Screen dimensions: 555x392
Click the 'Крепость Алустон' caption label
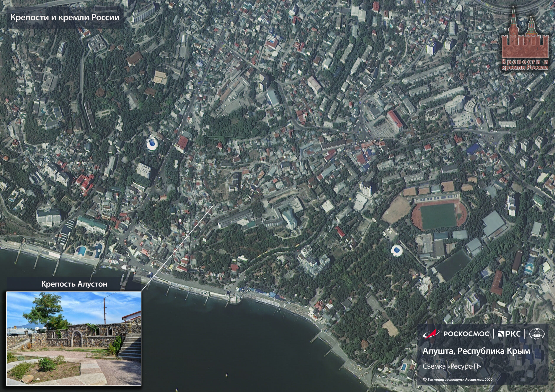coord(74,284)
